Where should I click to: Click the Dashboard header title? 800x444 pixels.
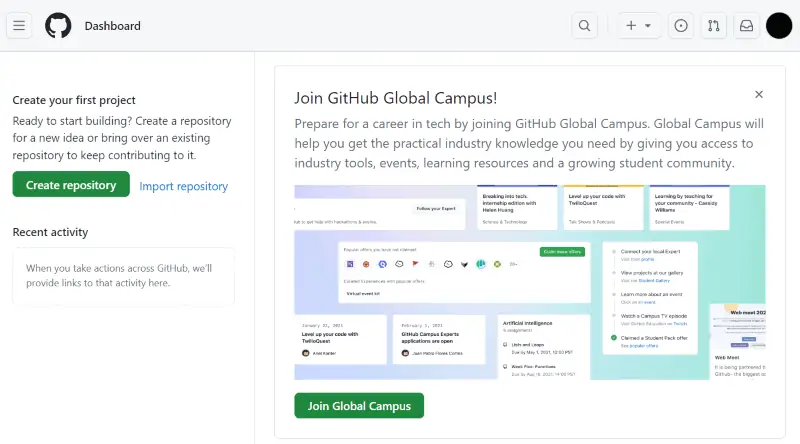pos(112,26)
